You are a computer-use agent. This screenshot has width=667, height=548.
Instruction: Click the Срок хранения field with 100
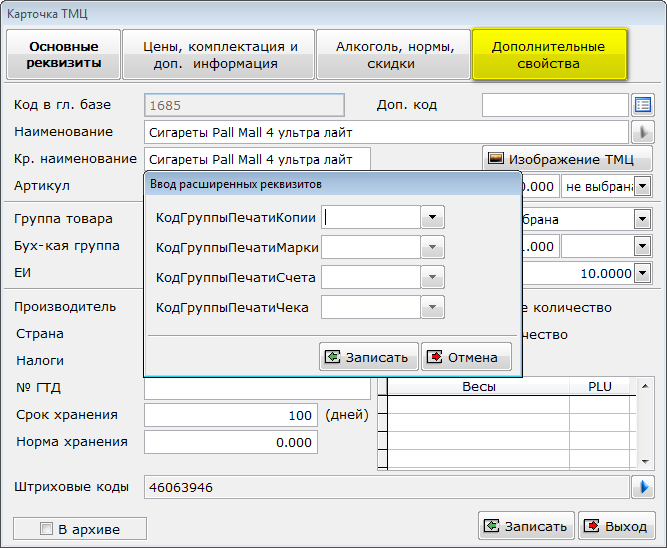pos(231,415)
